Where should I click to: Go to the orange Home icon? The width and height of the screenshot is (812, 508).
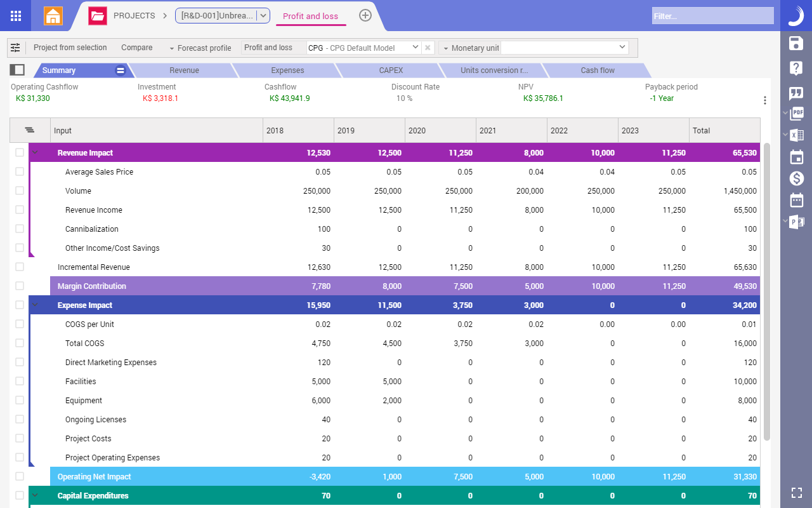click(53, 16)
